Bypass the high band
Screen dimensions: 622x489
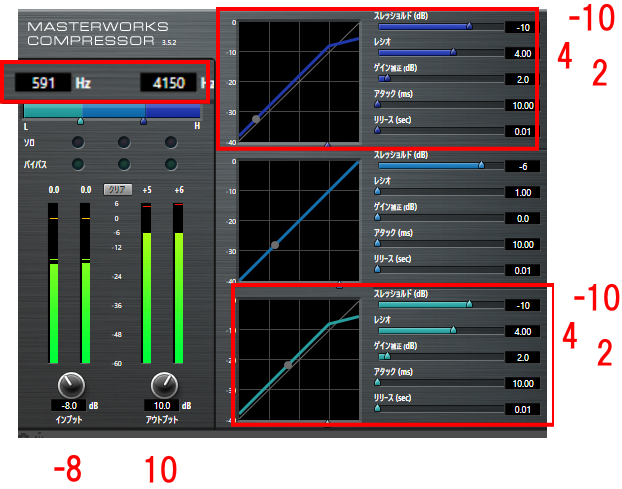pyautogui.click(x=171, y=164)
